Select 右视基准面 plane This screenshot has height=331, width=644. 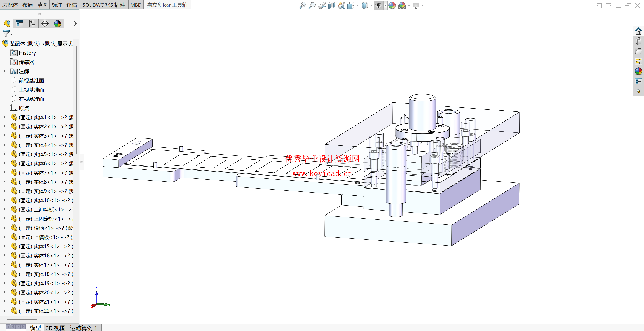tap(28, 99)
